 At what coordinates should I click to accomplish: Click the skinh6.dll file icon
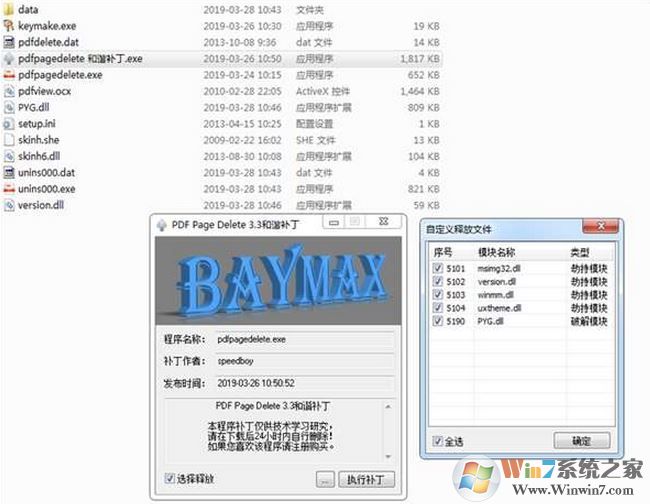click(x=9, y=156)
